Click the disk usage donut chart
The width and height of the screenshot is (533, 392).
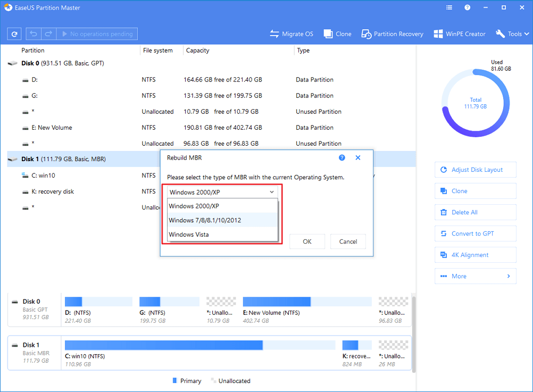point(476,103)
